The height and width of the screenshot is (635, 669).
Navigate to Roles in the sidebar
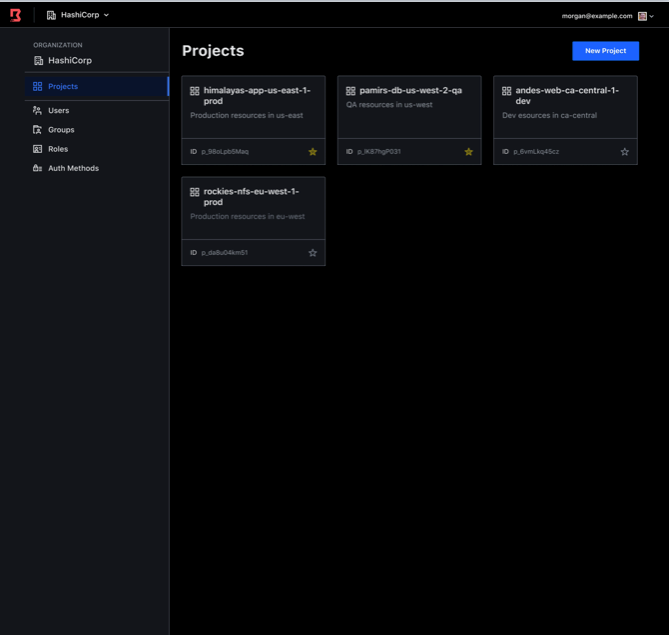coord(97,149)
